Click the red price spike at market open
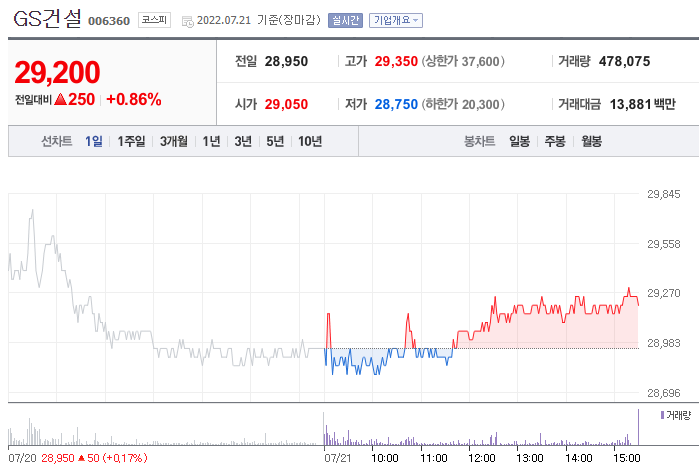This screenshot has width=699, height=473. click(329, 331)
